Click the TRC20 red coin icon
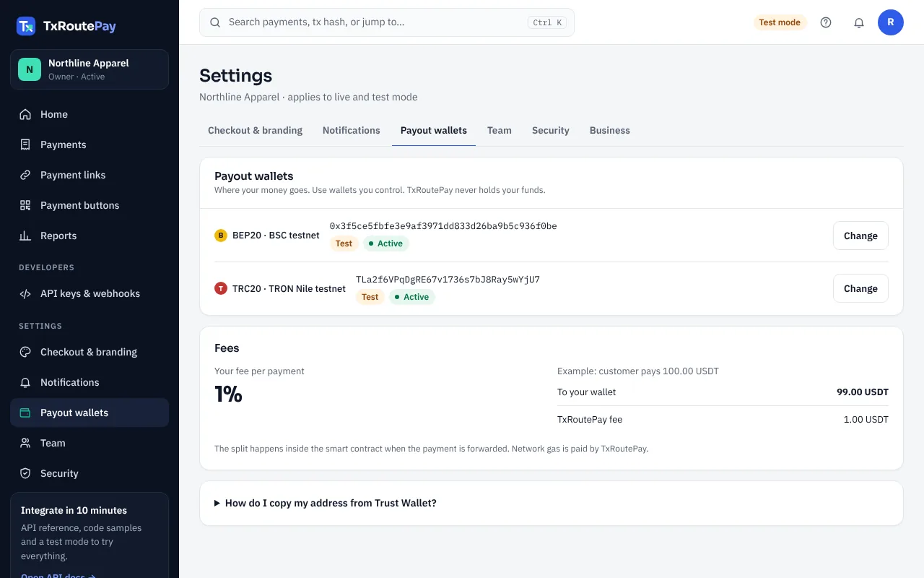The width and height of the screenshot is (924, 578). pyautogui.click(x=221, y=288)
